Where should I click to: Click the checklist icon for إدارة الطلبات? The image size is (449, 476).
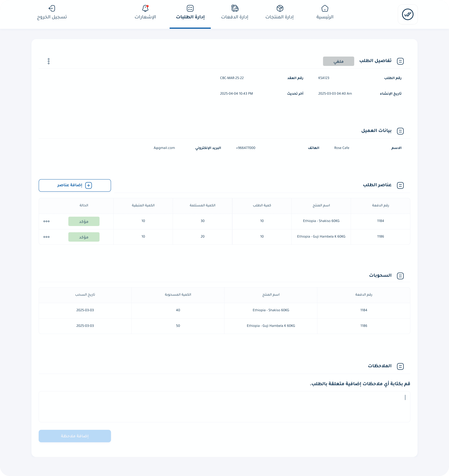click(190, 8)
